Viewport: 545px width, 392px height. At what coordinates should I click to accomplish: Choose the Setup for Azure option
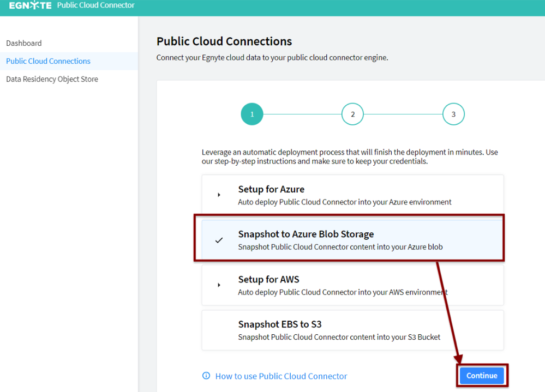click(352, 195)
